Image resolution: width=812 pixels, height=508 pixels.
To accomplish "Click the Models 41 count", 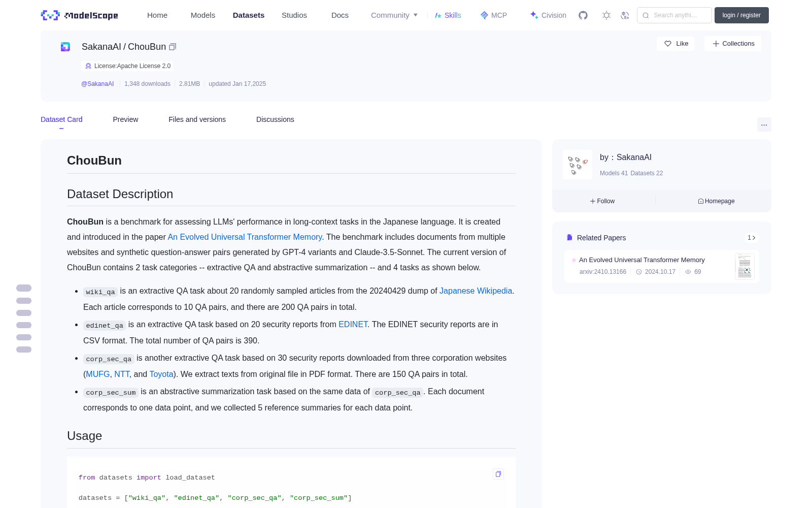I will click(x=614, y=173).
